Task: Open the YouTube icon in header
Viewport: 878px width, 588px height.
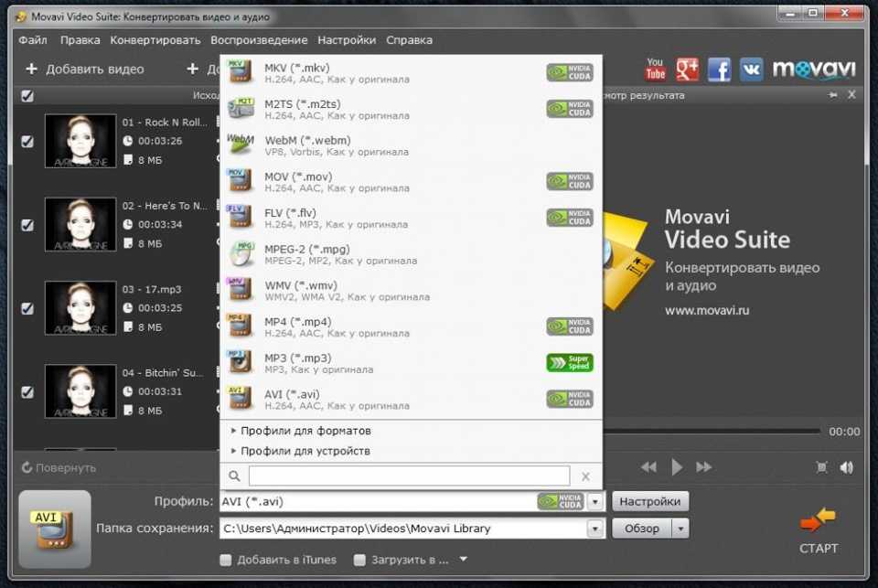Action: coord(655,69)
